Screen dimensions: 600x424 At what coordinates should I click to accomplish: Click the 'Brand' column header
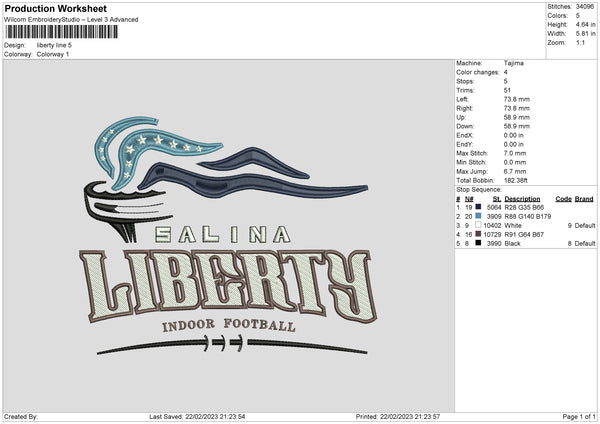point(584,199)
